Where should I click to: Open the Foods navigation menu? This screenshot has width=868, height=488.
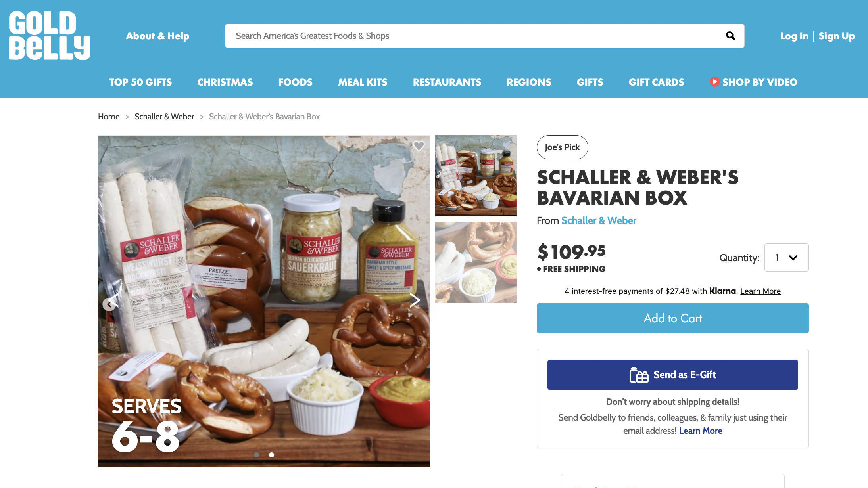(295, 82)
